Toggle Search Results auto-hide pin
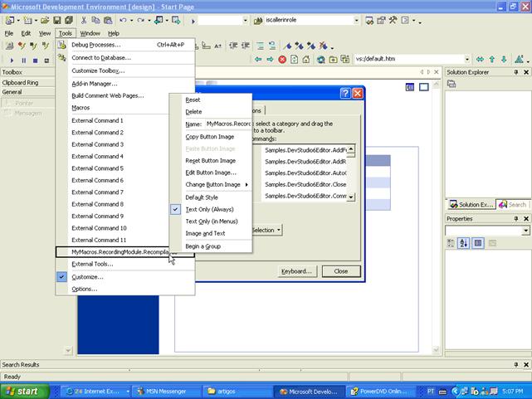This screenshot has width=532, height=399. (516, 364)
